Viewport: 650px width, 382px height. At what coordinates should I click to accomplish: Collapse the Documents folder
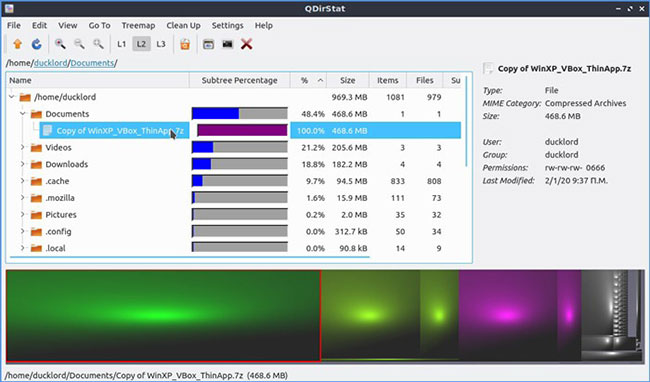pos(23,114)
